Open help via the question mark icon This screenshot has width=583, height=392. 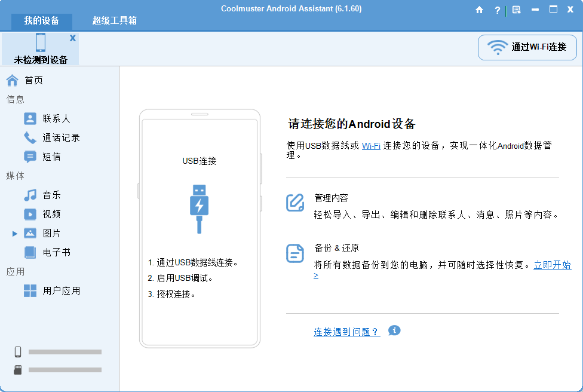(498, 10)
